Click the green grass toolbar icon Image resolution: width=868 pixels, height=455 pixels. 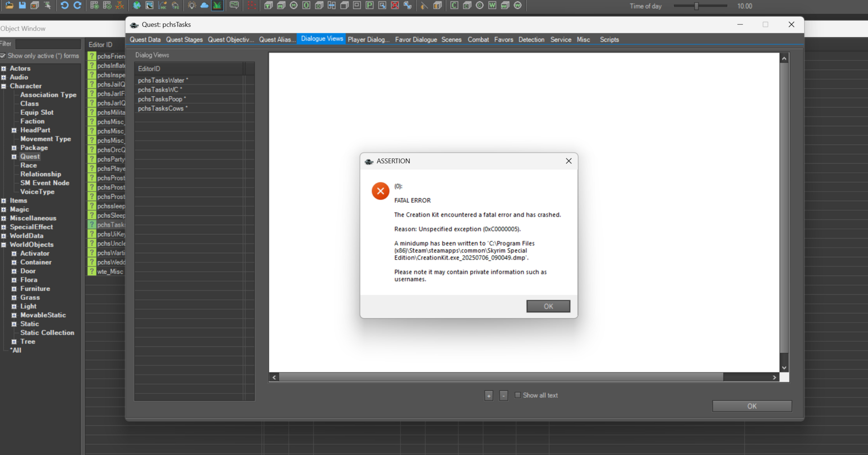coord(217,5)
